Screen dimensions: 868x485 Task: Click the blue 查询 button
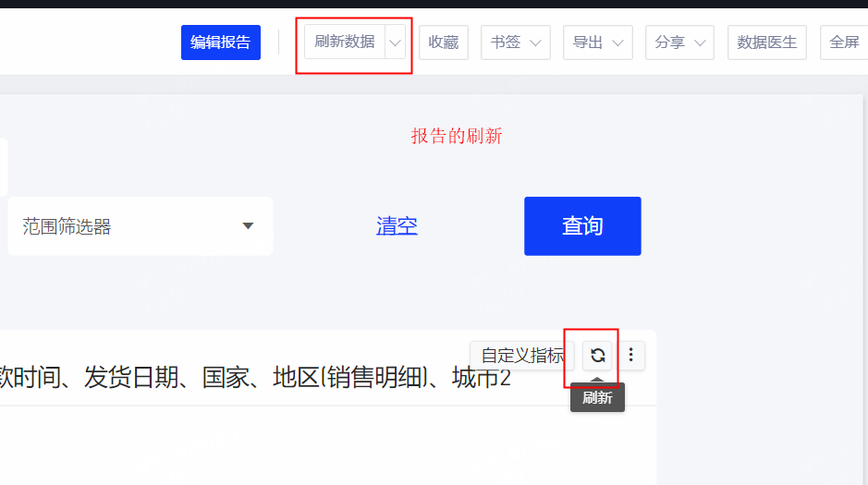point(582,226)
